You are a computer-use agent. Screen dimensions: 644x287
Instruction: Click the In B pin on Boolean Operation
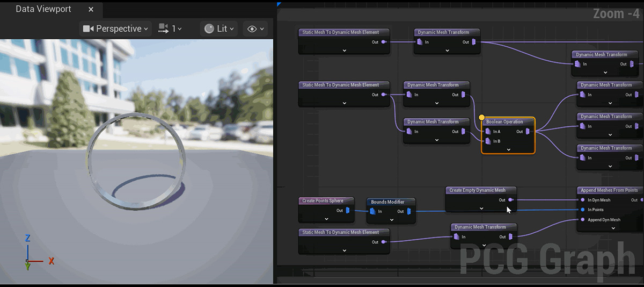click(x=488, y=141)
